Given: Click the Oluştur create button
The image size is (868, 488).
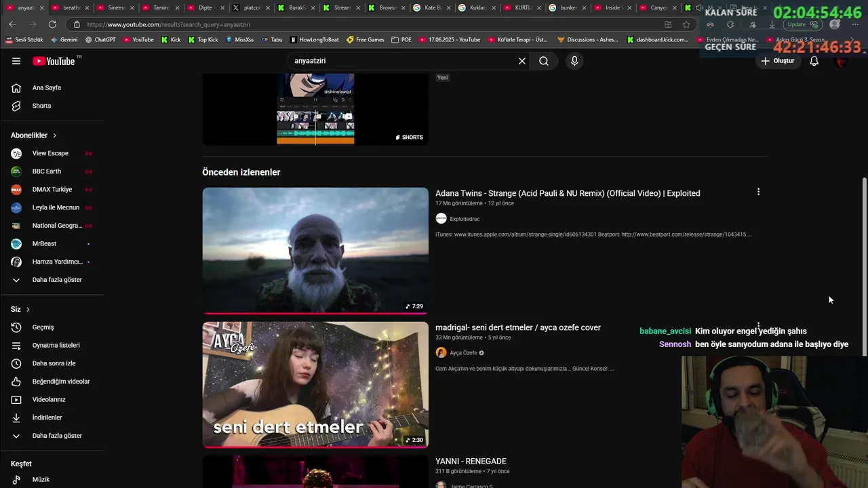Looking at the screenshot, I should pos(777,61).
